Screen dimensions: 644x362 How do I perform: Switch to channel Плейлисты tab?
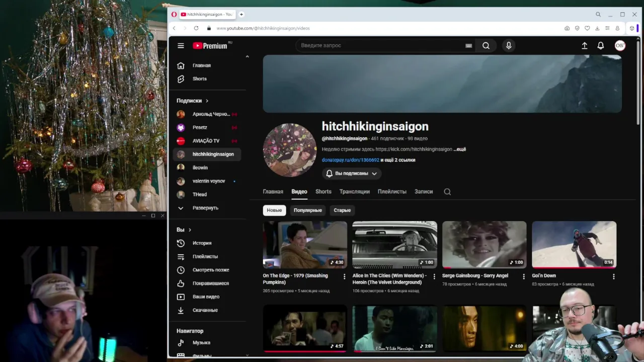pyautogui.click(x=392, y=192)
